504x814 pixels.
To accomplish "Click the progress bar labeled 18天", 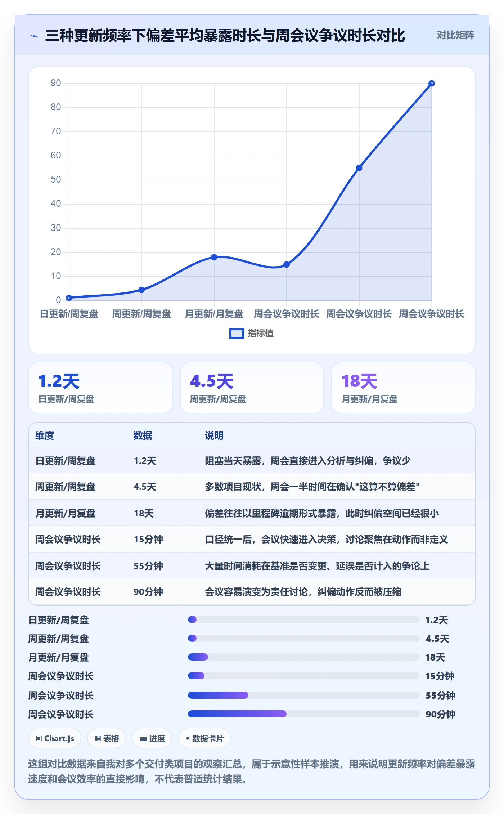I will [304, 657].
